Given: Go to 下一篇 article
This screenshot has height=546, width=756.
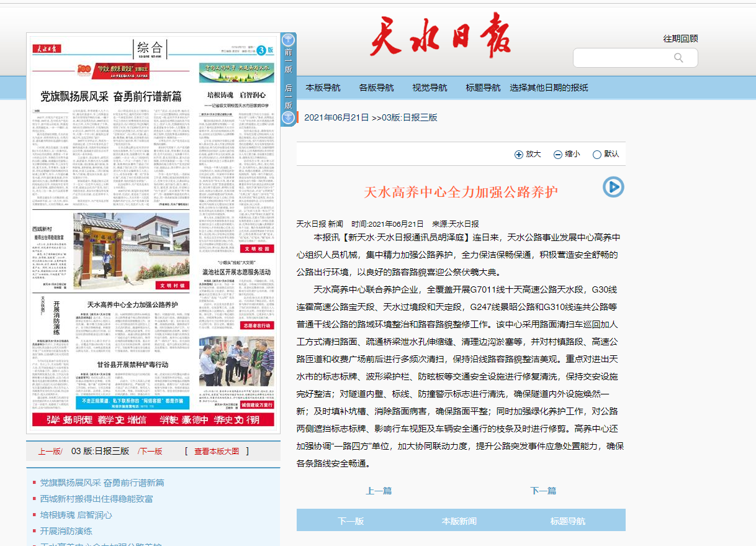Looking at the screenshot, I should point(543,491).
